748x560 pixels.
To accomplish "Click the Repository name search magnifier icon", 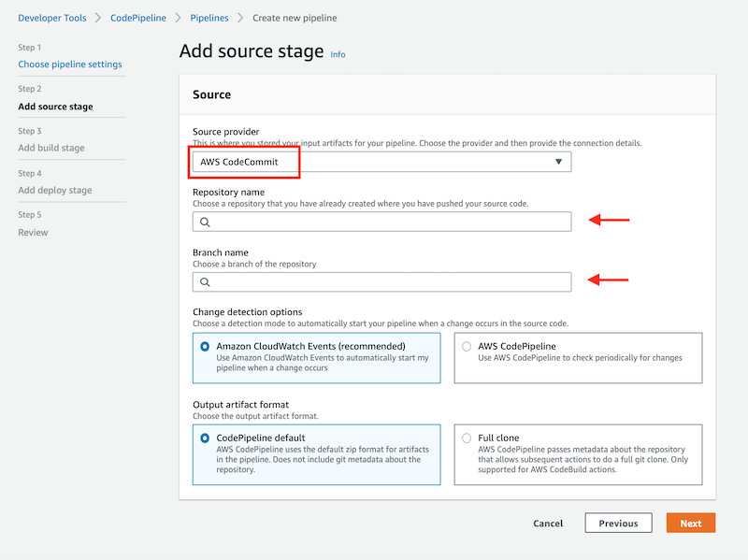I will [x=205, y=222].
